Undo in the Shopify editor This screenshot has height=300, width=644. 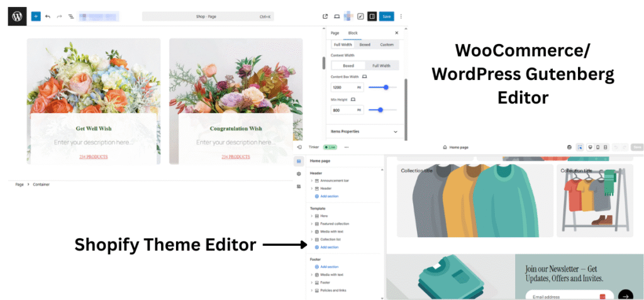pos(616,147)
